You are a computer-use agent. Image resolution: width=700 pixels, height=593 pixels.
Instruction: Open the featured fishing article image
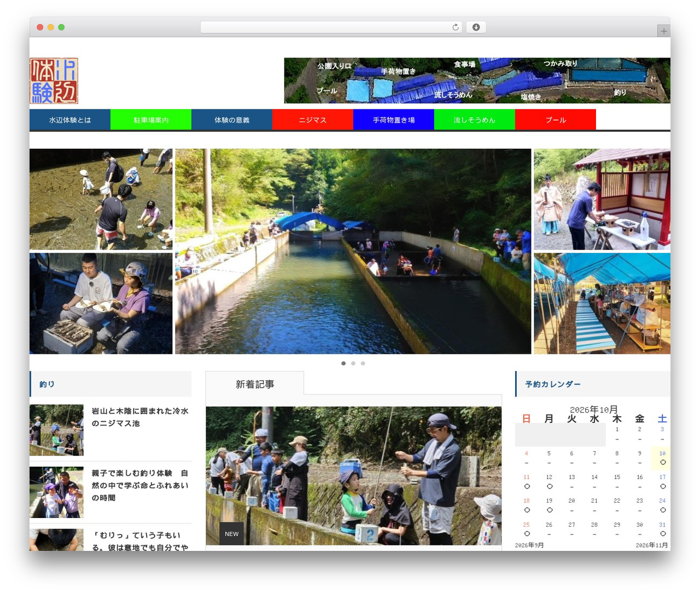point(354,475)
